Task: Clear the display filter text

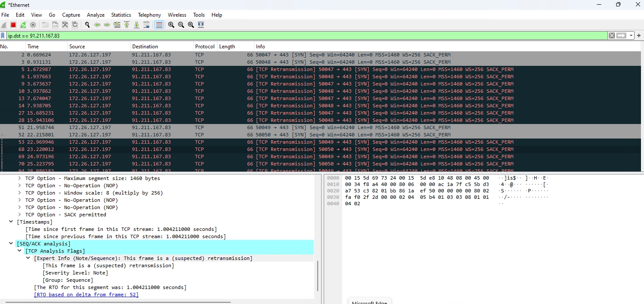Action: point(612,36)
